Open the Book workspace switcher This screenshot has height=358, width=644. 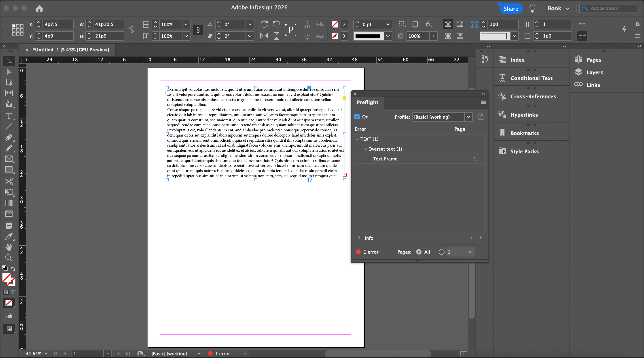point(558,8)
